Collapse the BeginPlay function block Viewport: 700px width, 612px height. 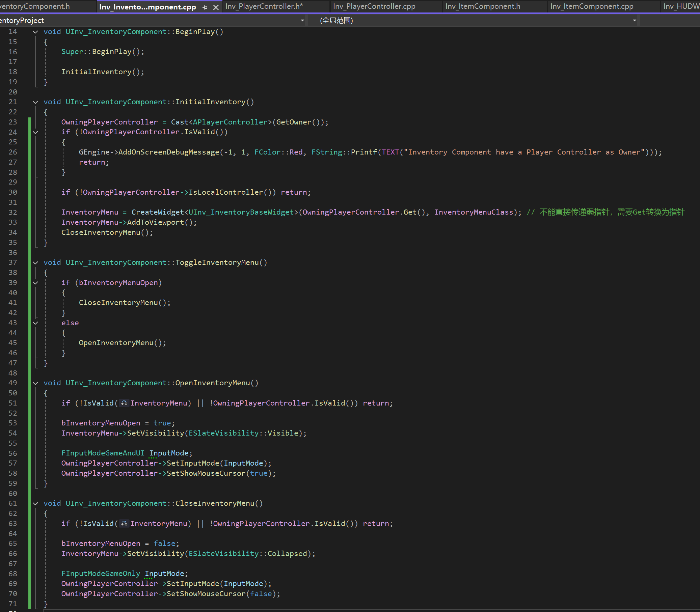tap(35, 32)
